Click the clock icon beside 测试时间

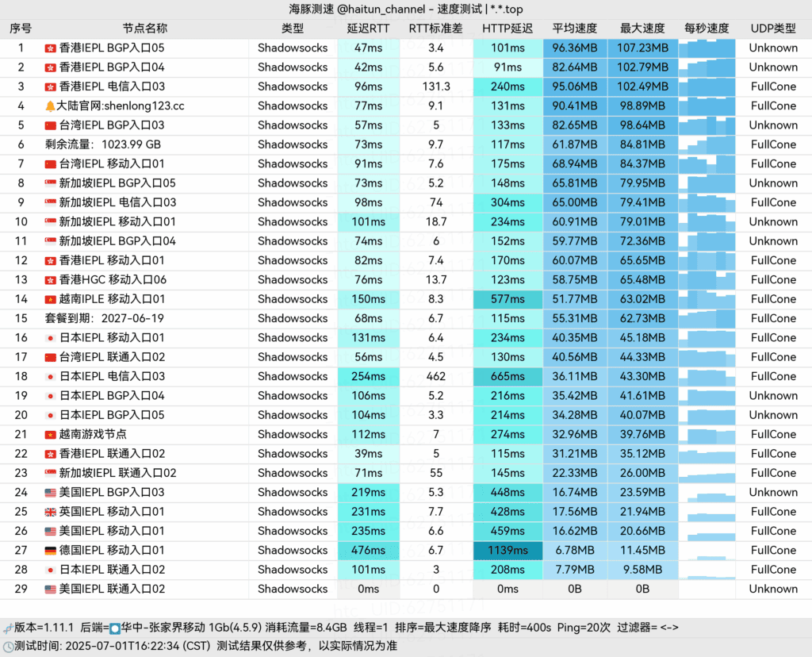point(8,647)
